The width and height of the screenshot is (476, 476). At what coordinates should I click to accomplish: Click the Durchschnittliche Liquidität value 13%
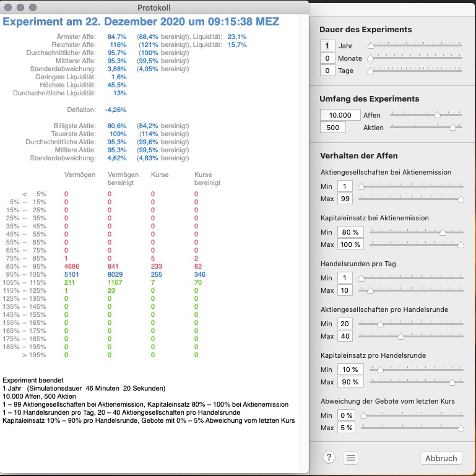coord(119,93)
